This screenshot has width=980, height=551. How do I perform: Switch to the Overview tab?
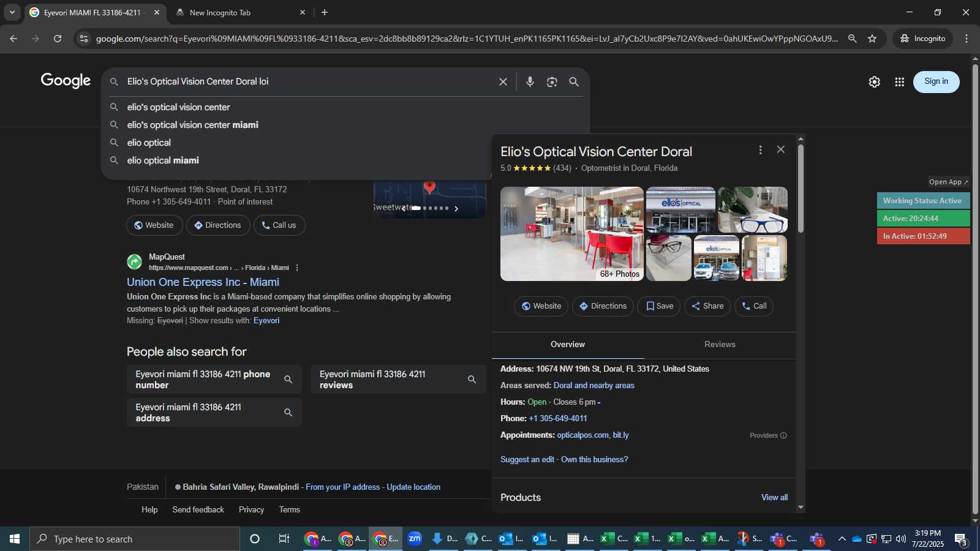click(568, 345)
